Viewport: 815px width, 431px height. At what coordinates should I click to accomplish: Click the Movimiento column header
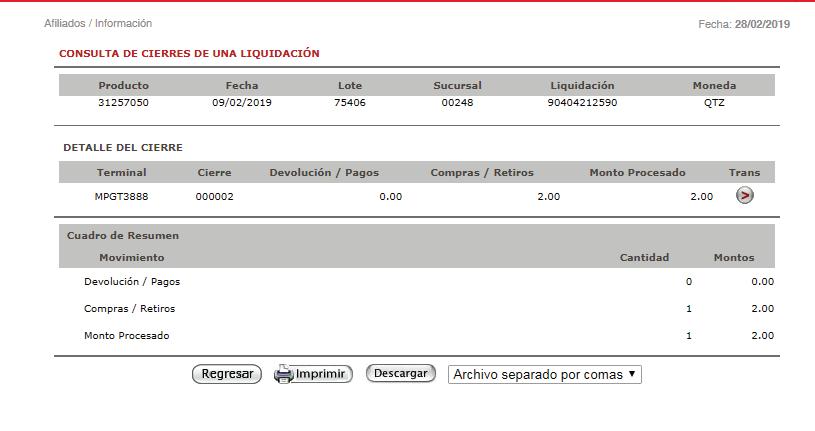(132, 257)
